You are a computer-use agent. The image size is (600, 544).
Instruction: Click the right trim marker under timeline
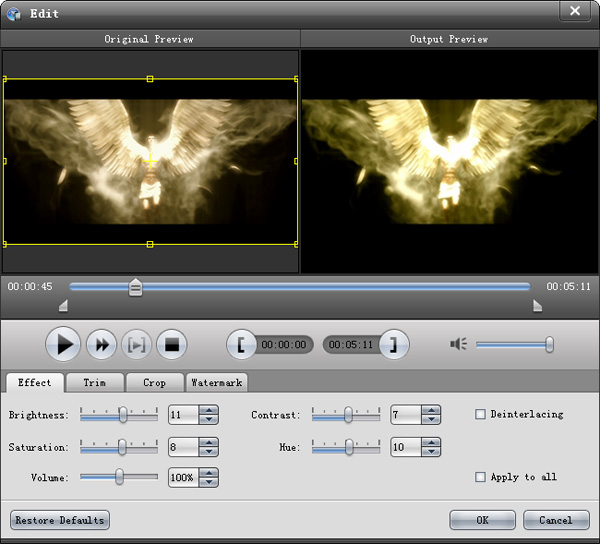538,306
